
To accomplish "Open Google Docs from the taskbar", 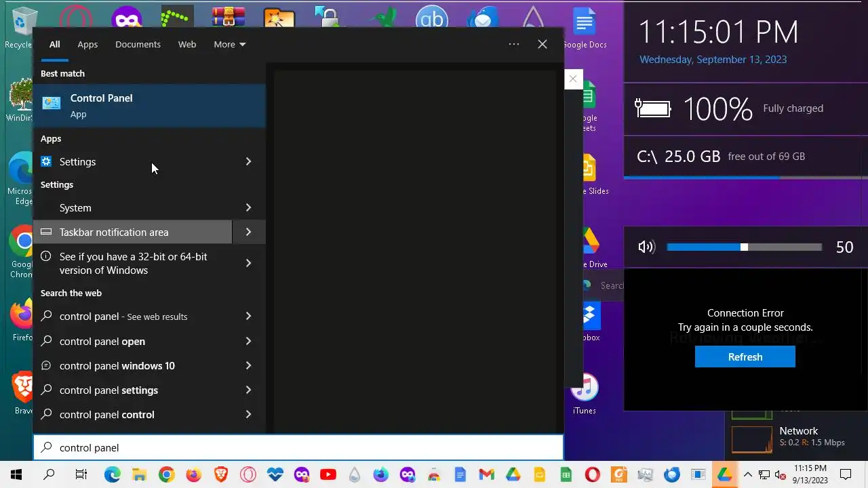I will [460, 474].
